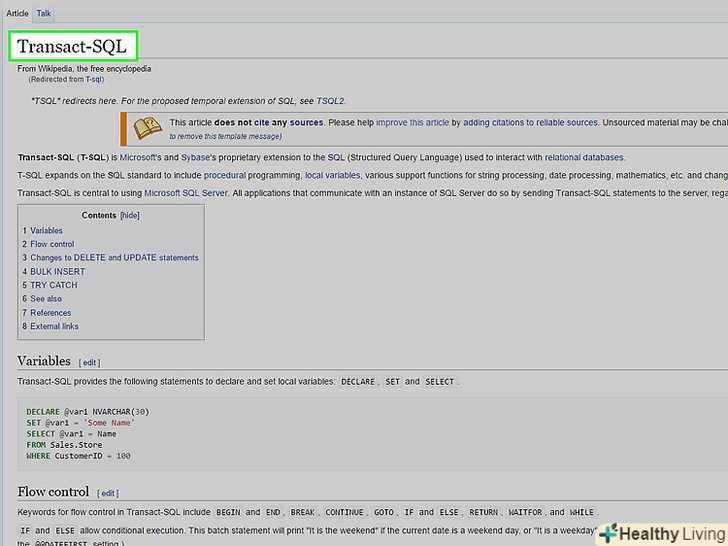728x546 pixels.
Task: Jump to contents entry 2 Flow control
Action: click(48, 244)
